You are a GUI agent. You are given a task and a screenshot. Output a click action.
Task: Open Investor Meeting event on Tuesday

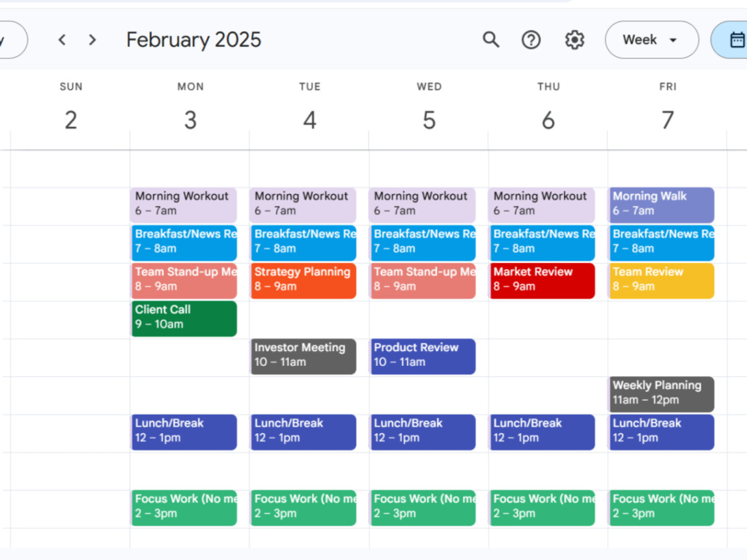(303, 356)
